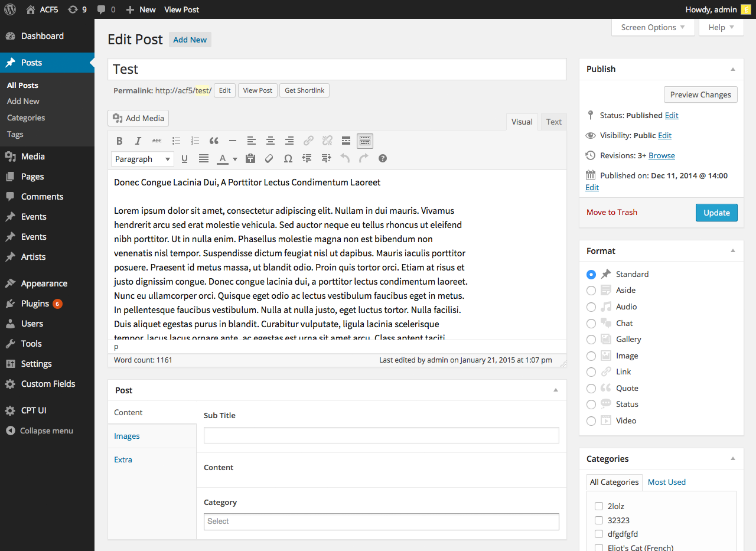756x551 pixels.
Task: Insert a bulleted list
Action: (176, 141)
